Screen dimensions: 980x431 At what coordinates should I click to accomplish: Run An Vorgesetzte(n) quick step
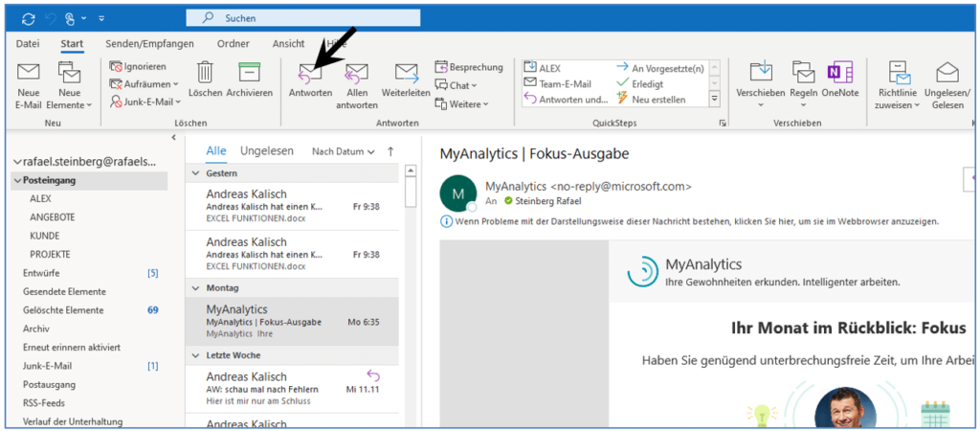[660, 68]
